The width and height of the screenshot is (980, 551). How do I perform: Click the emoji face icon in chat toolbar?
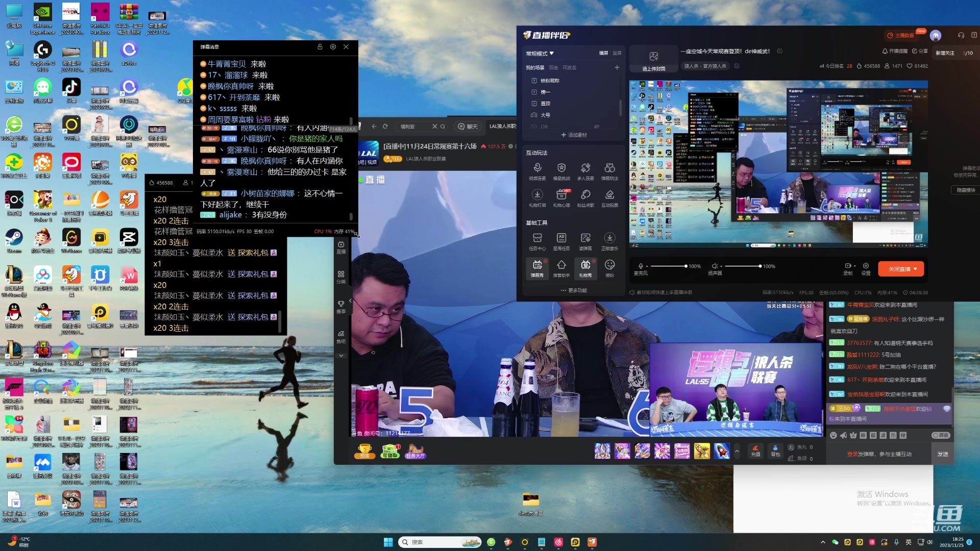[834, 435]
